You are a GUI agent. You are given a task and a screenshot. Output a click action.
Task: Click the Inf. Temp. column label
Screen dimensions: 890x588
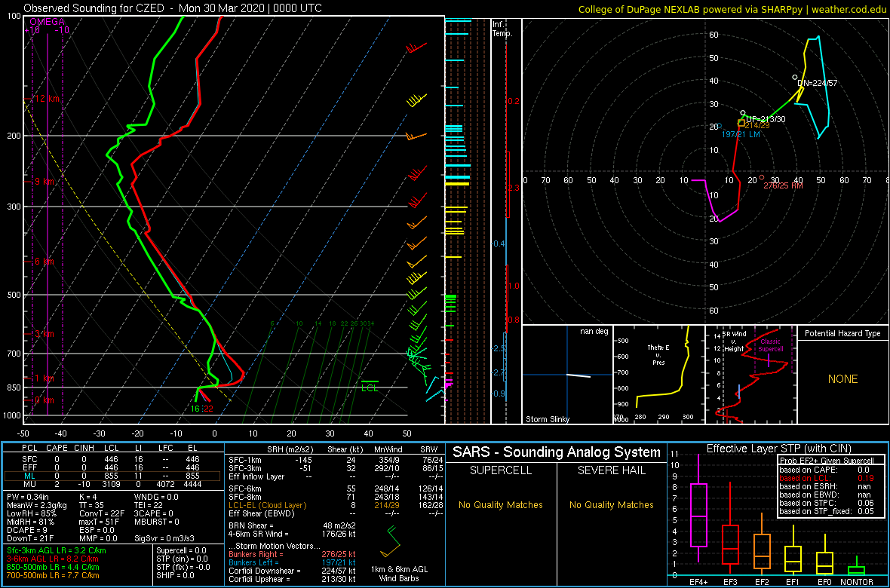click(502, 29)
